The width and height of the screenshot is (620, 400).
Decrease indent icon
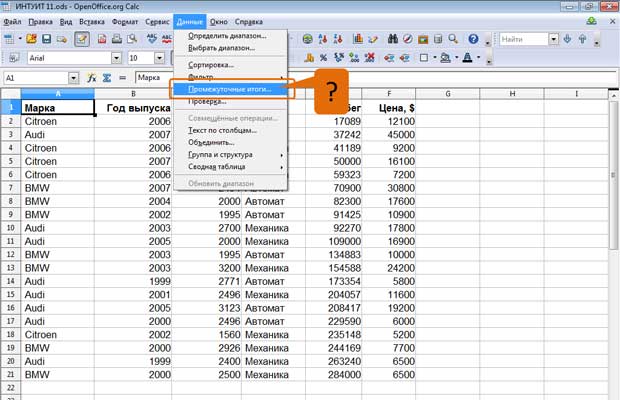(389, 58)
